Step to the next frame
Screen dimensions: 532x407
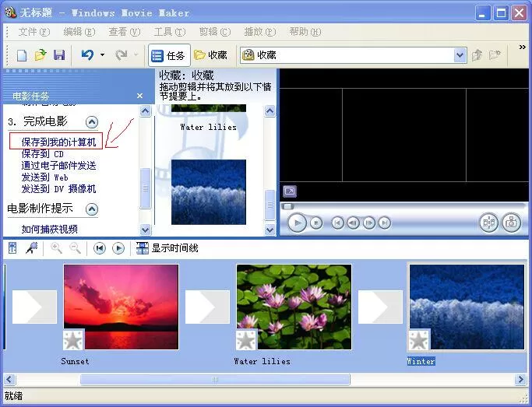point(368,223)
